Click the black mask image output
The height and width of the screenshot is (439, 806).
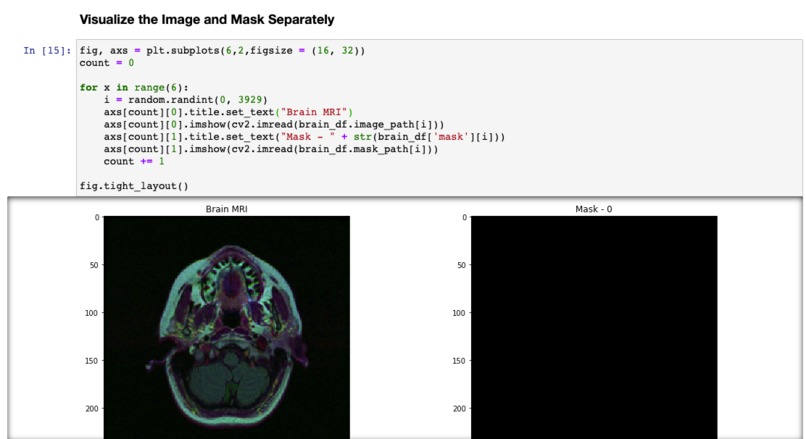point(594,327)
